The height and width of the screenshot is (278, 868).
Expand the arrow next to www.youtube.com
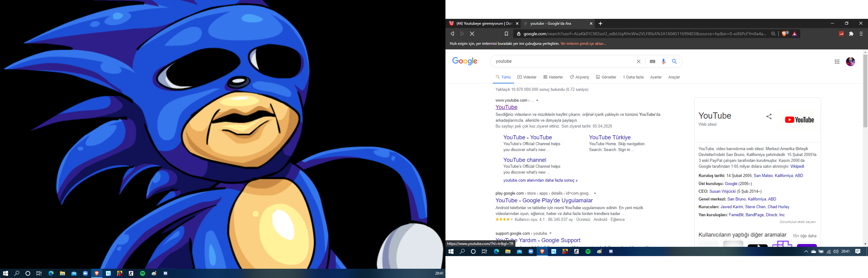point(537,100)
